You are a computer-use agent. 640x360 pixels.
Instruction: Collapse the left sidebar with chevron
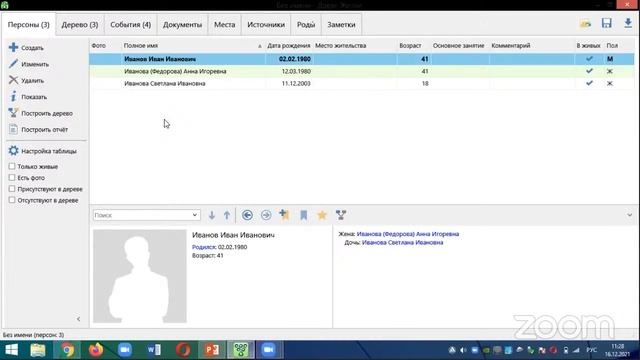[x=78, y=319]
